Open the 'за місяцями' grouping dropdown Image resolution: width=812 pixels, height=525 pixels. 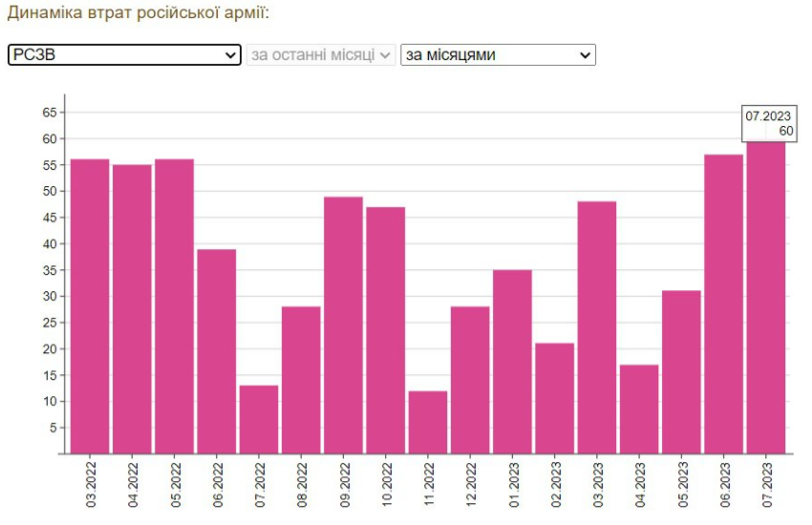[x=498, y=54]
